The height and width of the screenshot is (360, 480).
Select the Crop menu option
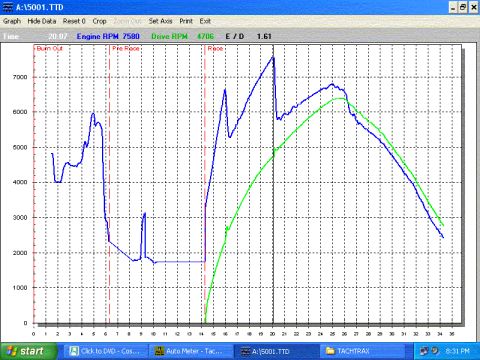click(x=99, y=21)
